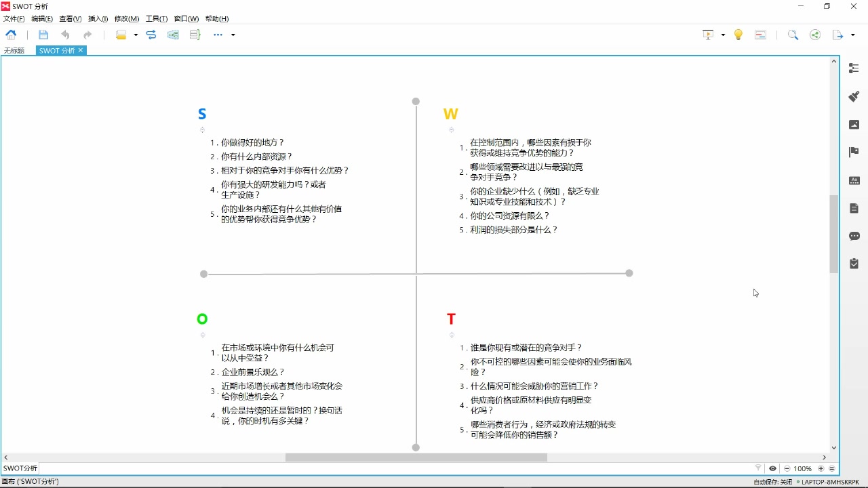
Task: Open the 工具 menu
Action: tap(155, 18)
